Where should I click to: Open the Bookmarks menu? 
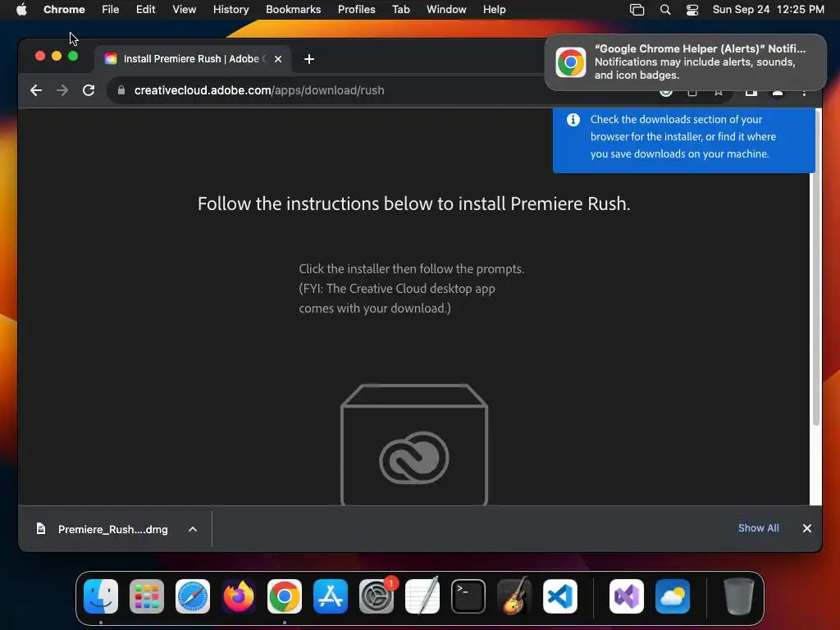(293, 9)
